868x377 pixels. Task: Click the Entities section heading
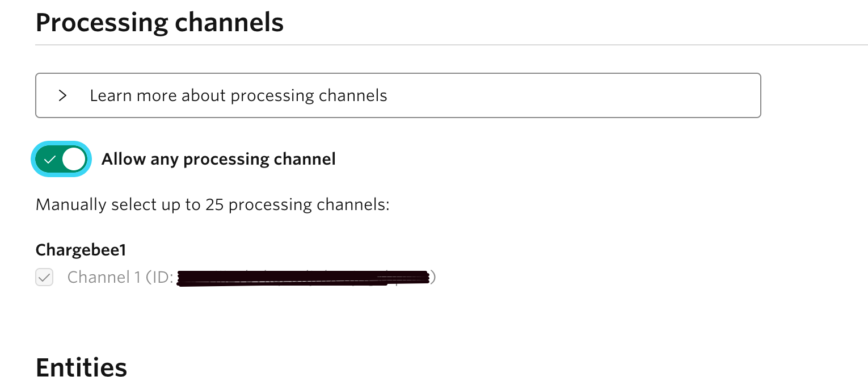click(81, 367)
